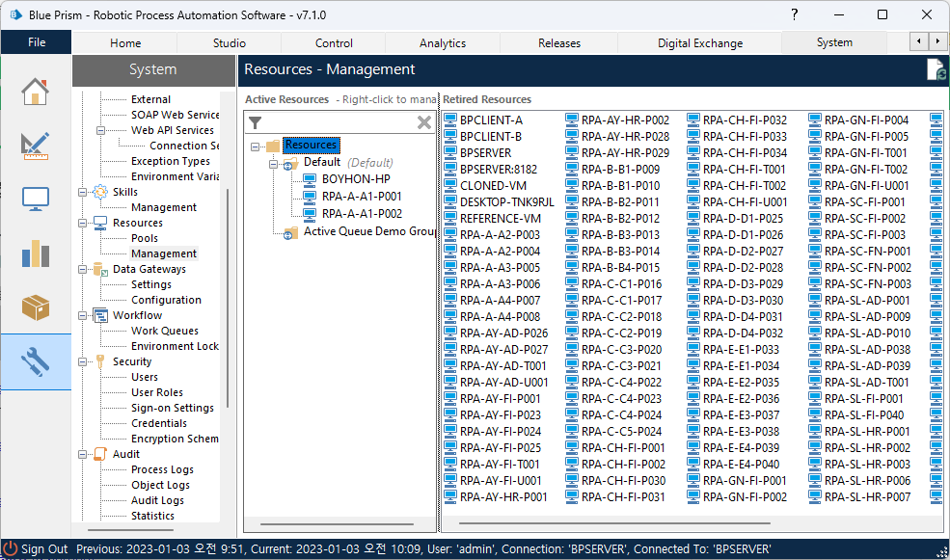Screen dimensions: 950x560
Task: Collapse the Workflow tree node
Action: tap(82, 315)
